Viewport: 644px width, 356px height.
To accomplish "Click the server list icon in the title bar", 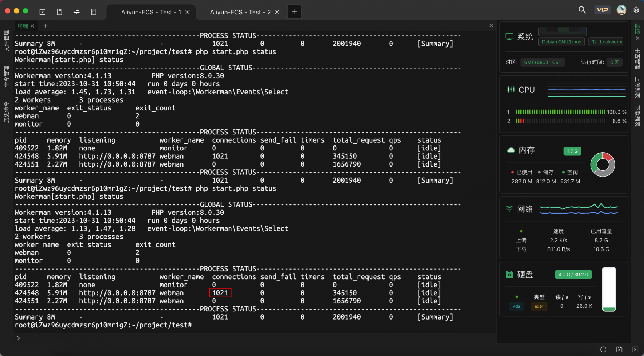I will tap(93, 12).
